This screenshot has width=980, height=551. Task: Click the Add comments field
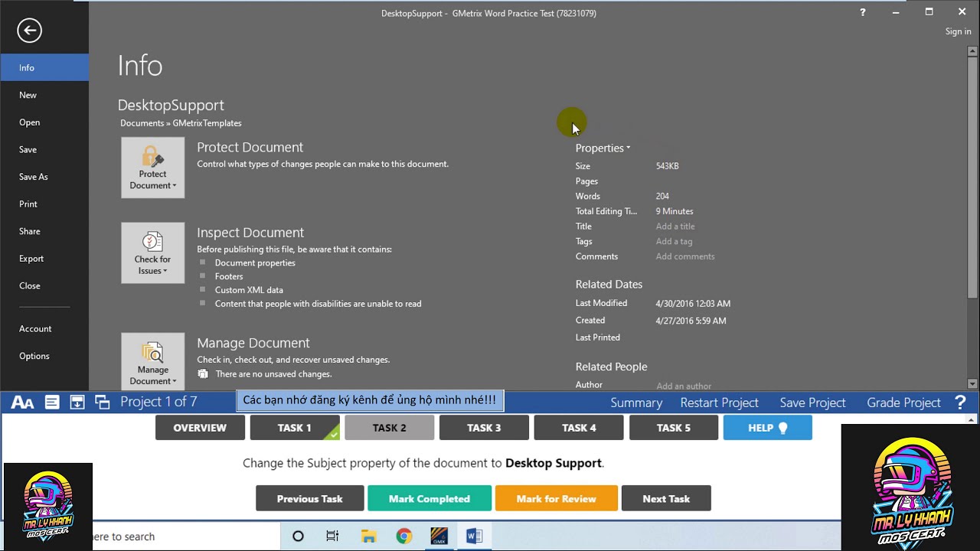[x=685, y=256]
